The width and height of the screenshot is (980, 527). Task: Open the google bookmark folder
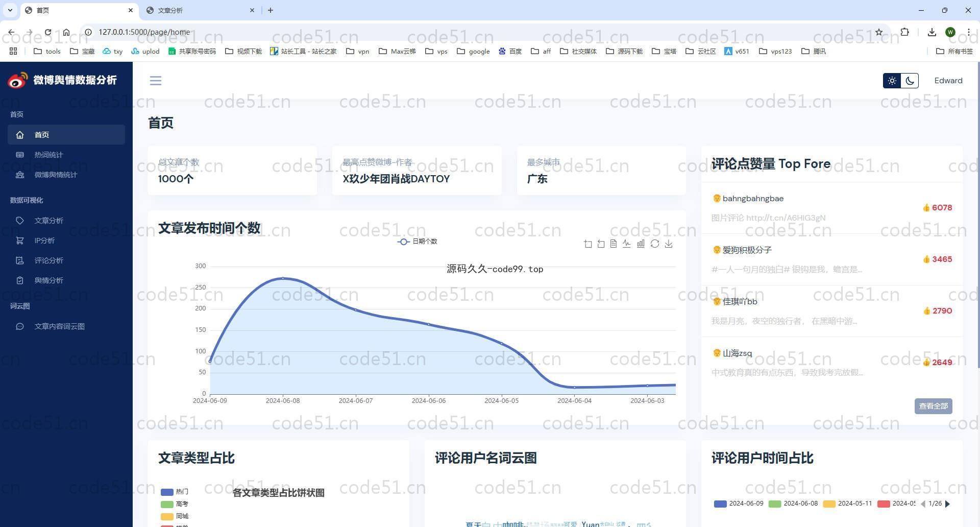(x=473, y=51)
